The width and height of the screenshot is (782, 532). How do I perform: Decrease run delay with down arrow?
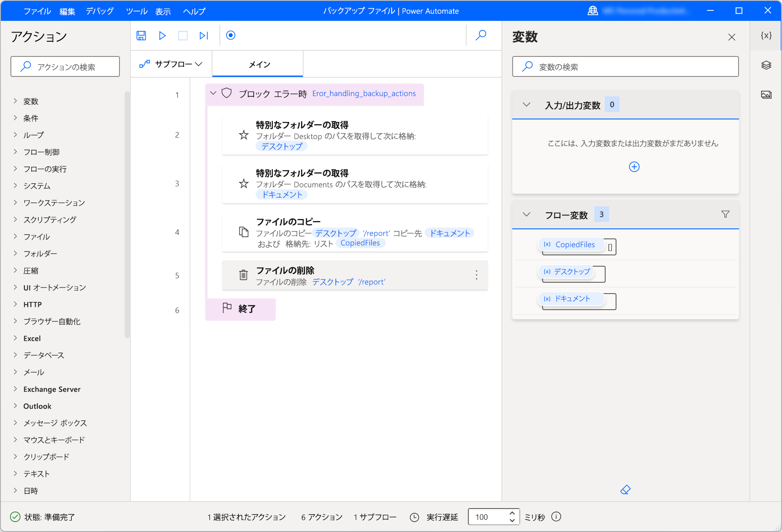point(513,520)
